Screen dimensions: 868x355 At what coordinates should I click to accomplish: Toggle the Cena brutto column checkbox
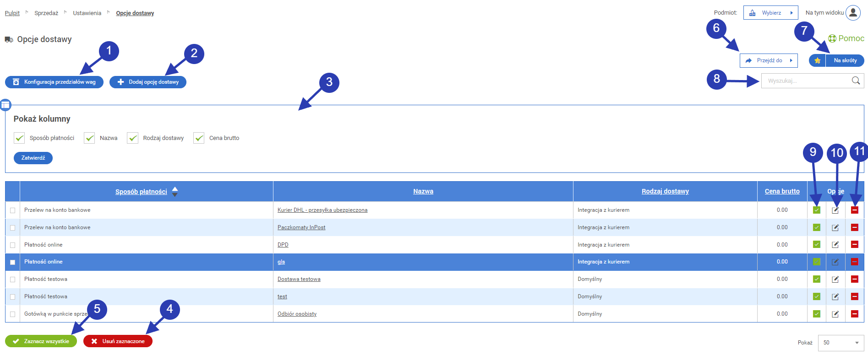click(x=199, y=138)
